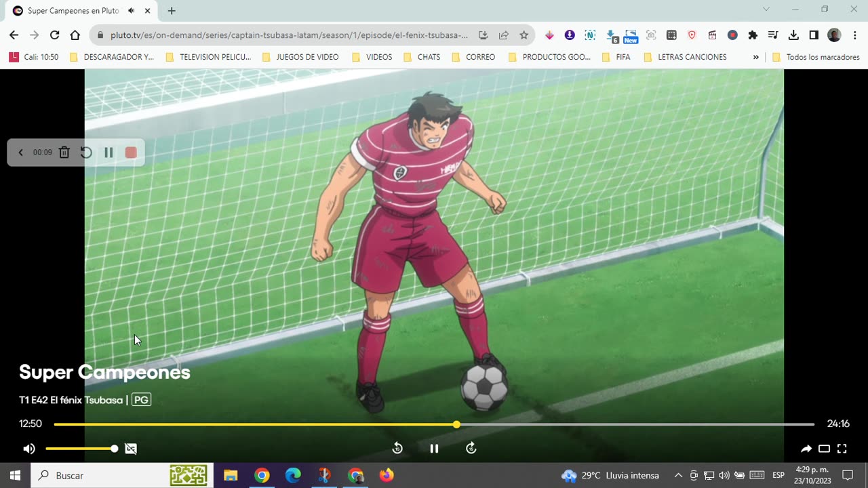Enter fullscreen in the video player
Viewport: 868px width, 488px height.
842,449
